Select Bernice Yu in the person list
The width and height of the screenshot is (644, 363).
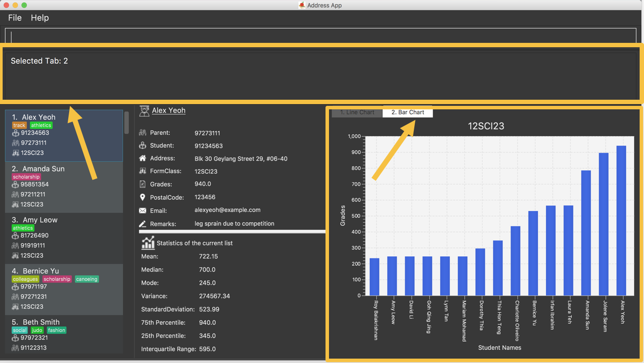tap(64, 290)
